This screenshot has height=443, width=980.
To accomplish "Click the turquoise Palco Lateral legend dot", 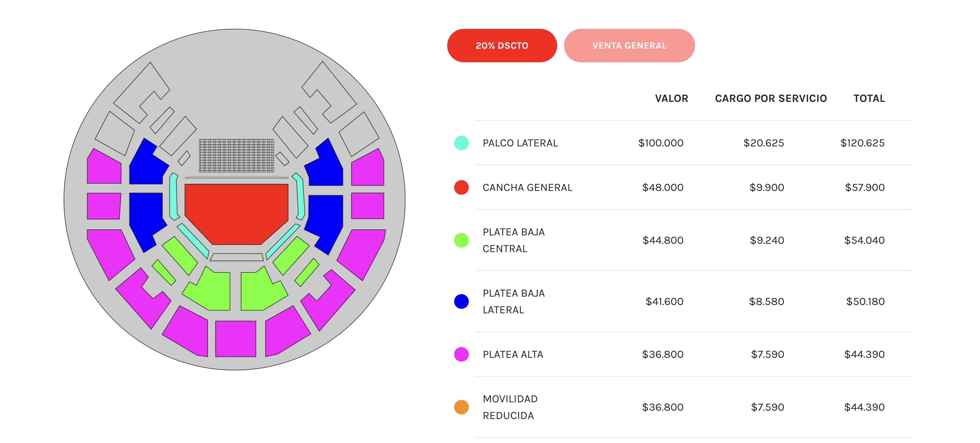I will click(x=461, y=143).
